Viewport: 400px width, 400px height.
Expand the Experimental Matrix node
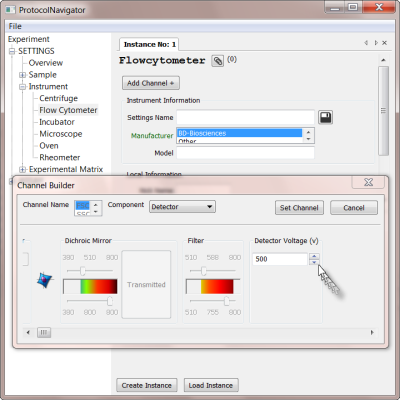click(22, 170)
